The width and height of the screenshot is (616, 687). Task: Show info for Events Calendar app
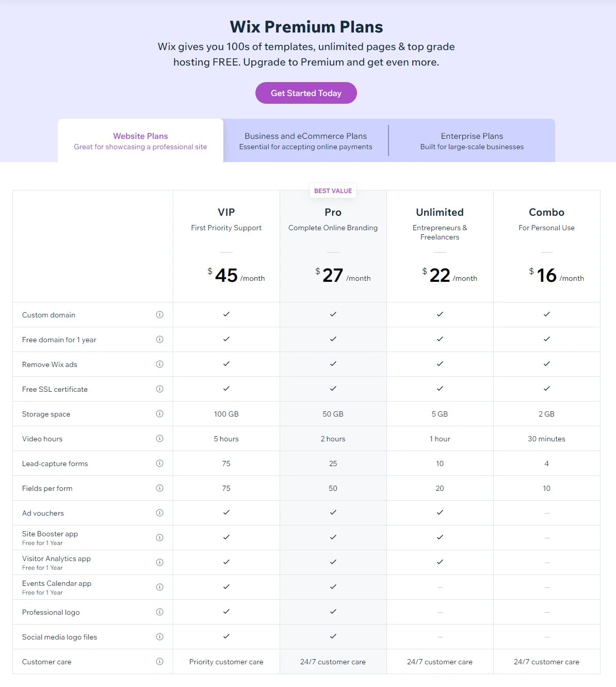(x=160, y=587)
